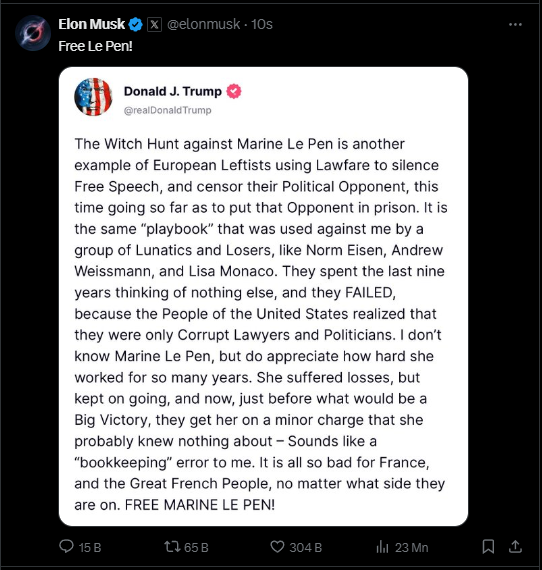Open view analytics bar chart icon
This screenshot has width=542, height=570.
(x=382, y=547)
